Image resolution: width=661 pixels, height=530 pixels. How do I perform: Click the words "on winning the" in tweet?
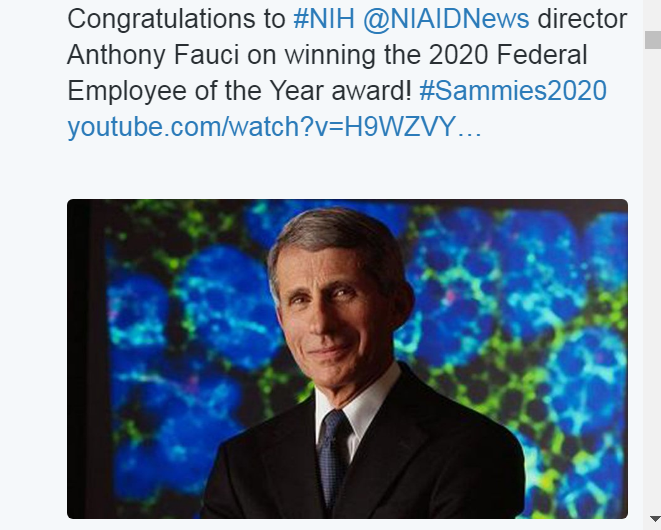click(x=331, y=55)
